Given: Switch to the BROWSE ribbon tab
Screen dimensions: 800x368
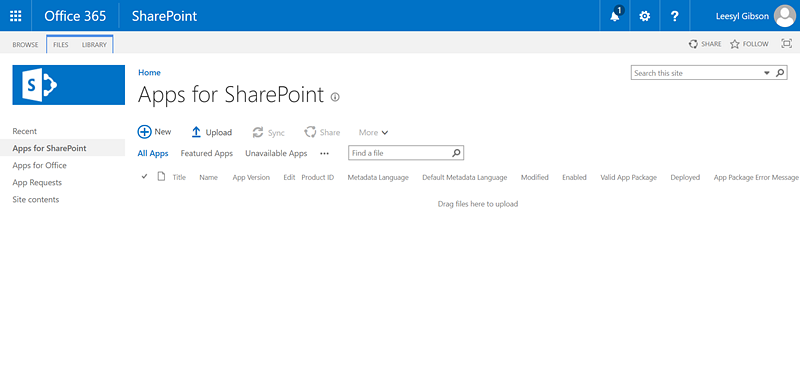Looking at the screenshot, I should tap(26, 45).
